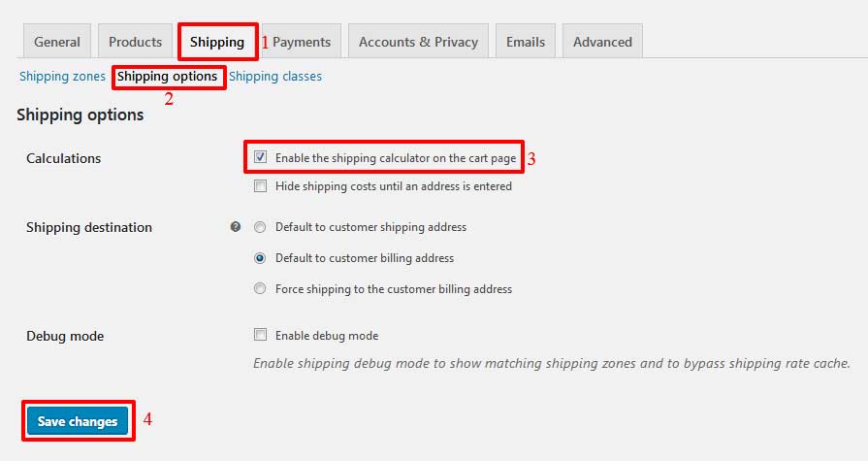Select the Shipping tab
The height and width of the screenshot is (461, 868).
click(217, 42)
